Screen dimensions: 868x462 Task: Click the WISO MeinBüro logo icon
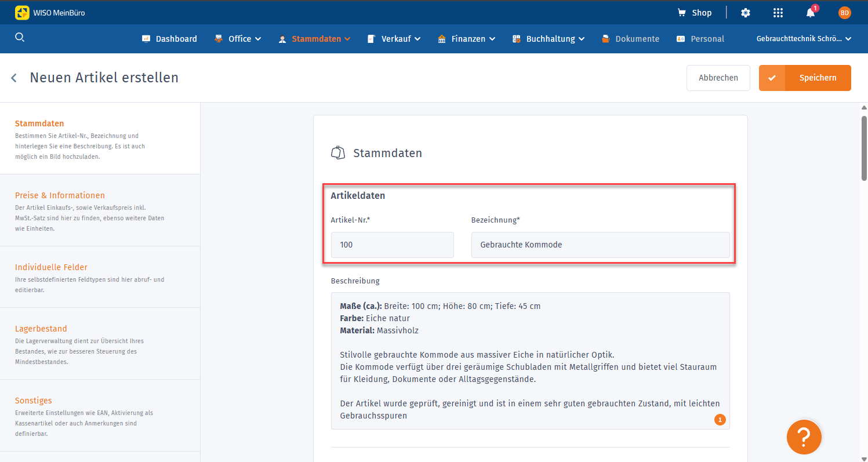point(22,13)
